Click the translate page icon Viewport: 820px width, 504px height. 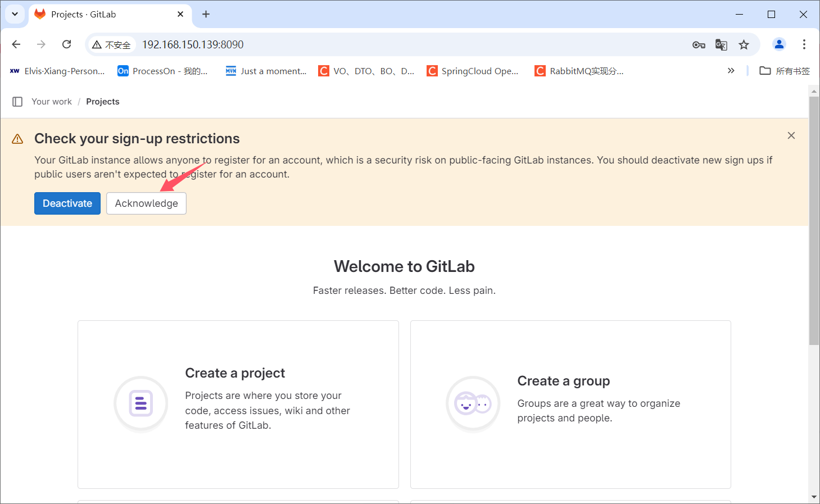pos(721,45)
